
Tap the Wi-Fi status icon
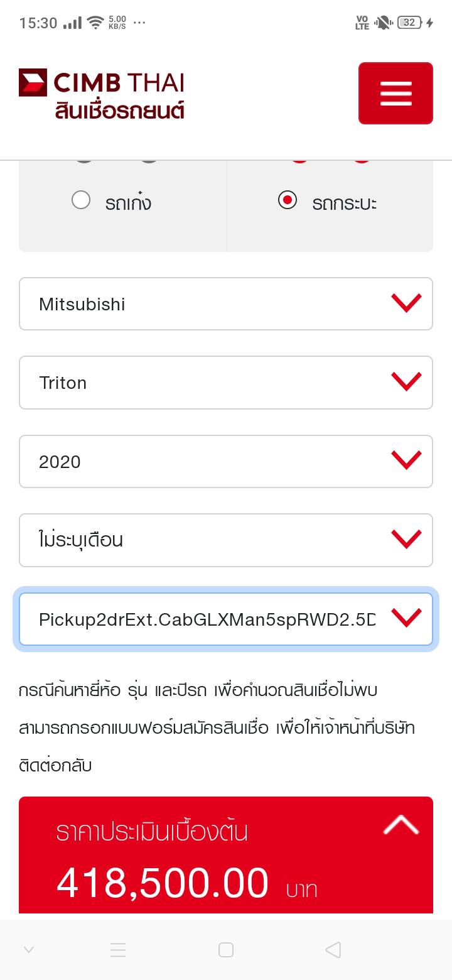(95, 23)
